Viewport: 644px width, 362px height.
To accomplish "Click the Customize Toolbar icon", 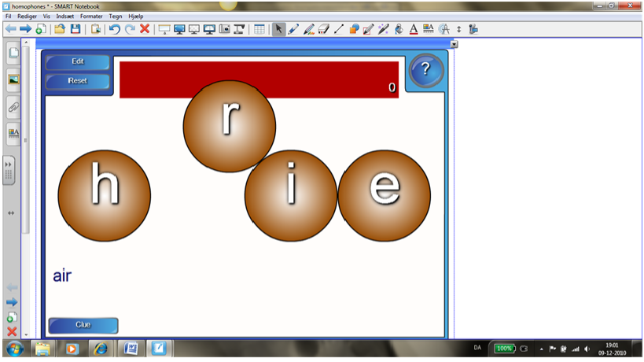I will [x=473, y=29].
